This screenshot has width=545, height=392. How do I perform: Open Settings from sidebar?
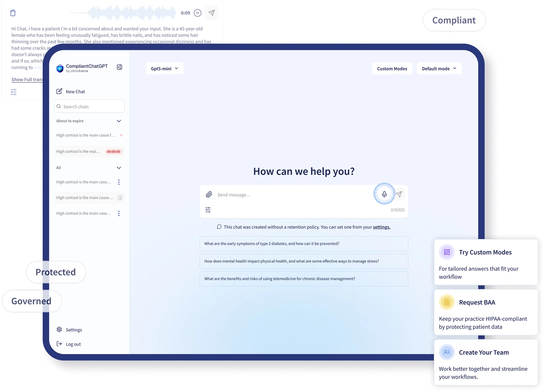point(69,330)
